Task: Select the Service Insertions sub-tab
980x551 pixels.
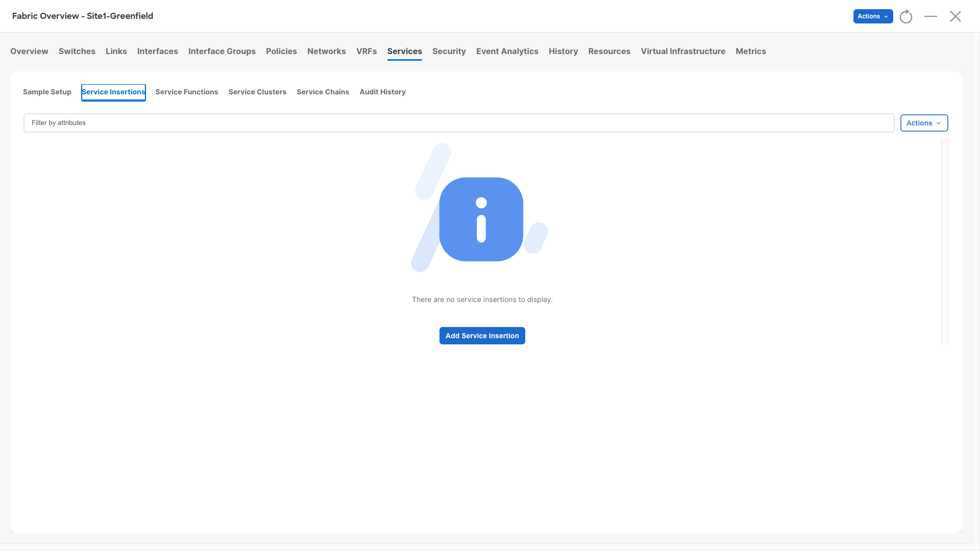Action: pyautogui.click(x=113, y=92)
